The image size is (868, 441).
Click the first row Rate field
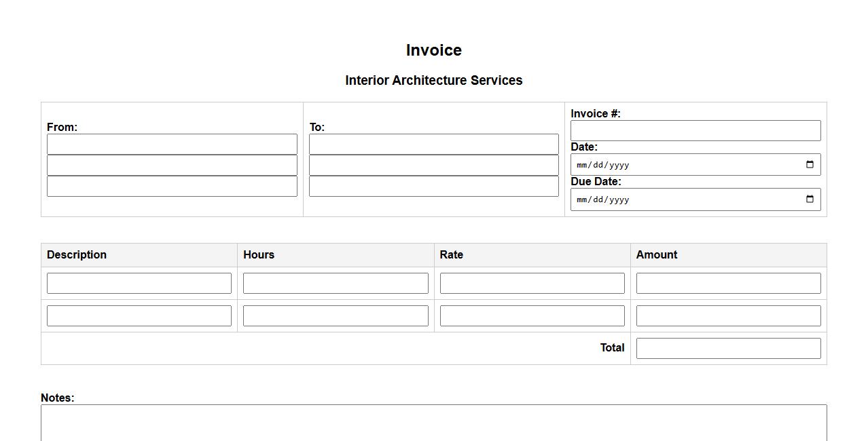click(532, 283)
